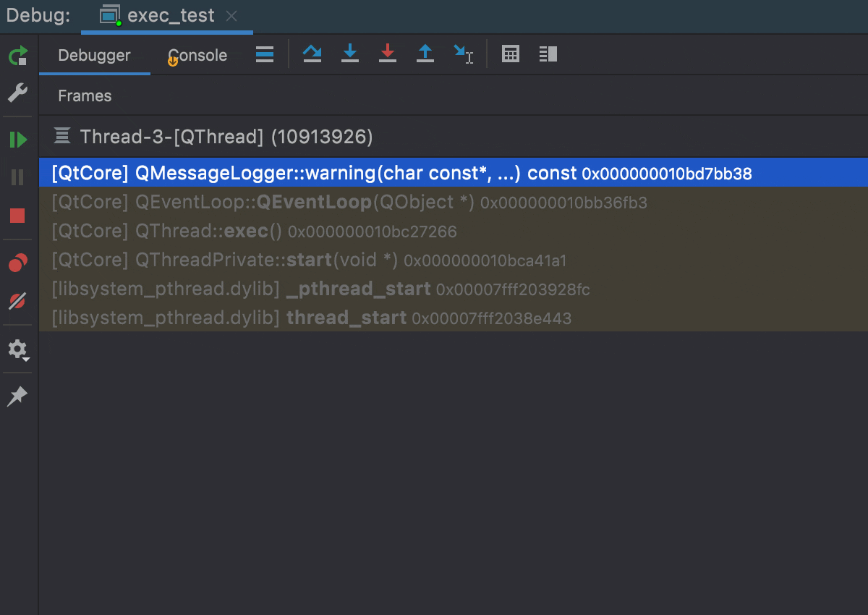Collapse the Thread-3-[QThread] frames group
The height and width of the screenshot is (615, 868).
(x=61, y=136)
